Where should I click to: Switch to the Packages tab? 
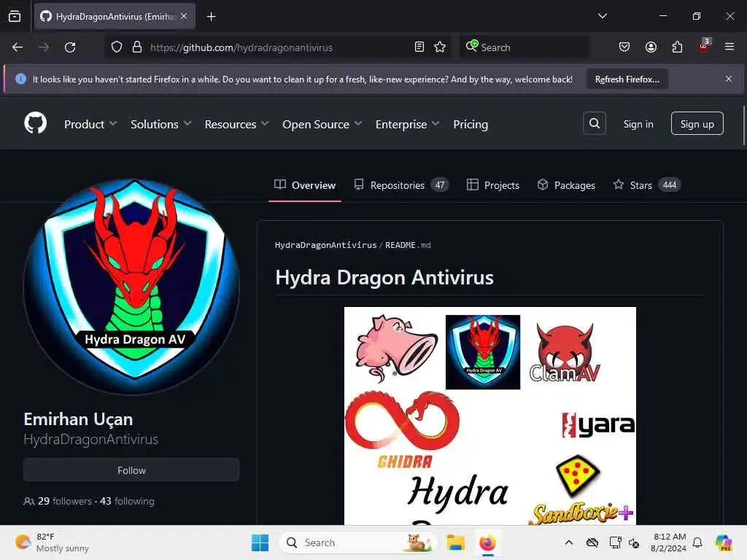tap(566, 185)
